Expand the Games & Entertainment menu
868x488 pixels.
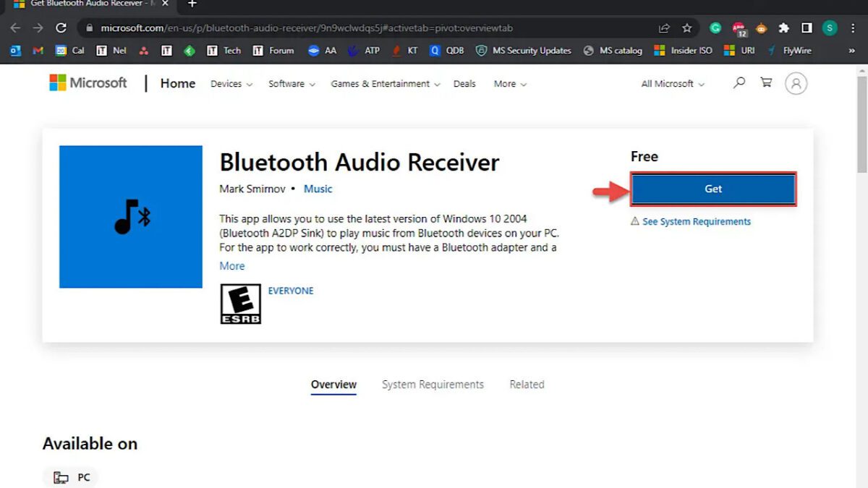386,84
